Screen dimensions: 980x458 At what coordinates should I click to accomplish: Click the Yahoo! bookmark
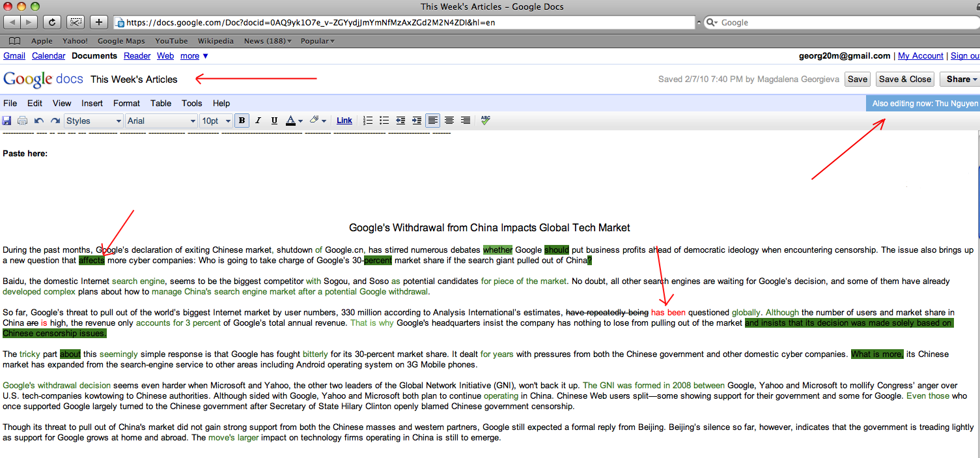[x=76, y=41]
